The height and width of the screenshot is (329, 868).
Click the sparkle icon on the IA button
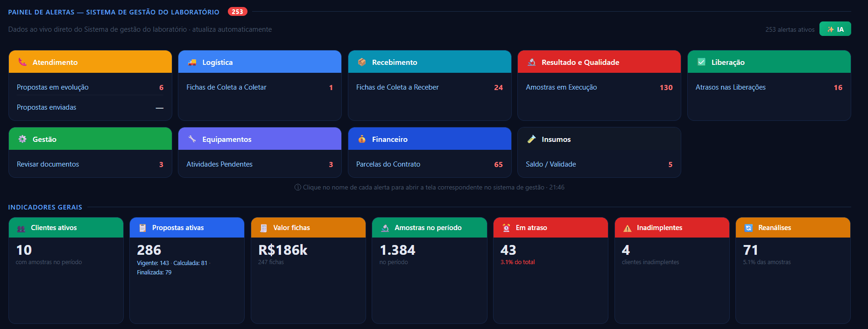[x=831, y=29]
